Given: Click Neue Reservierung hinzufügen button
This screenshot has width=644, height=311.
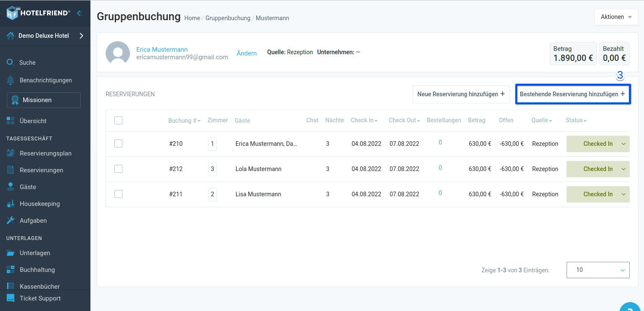Looking at the screenshot, I should (461, 94).
